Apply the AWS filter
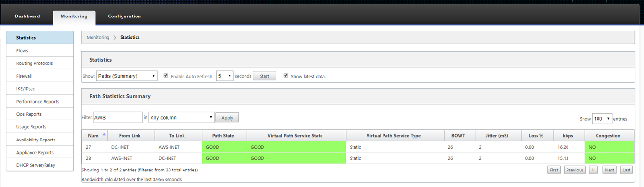This screenshot has height=187, width=644. [x=227, y=117]
